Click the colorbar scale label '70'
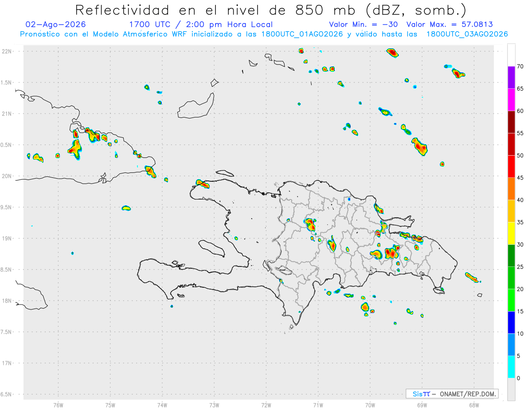 coord(520,67)
